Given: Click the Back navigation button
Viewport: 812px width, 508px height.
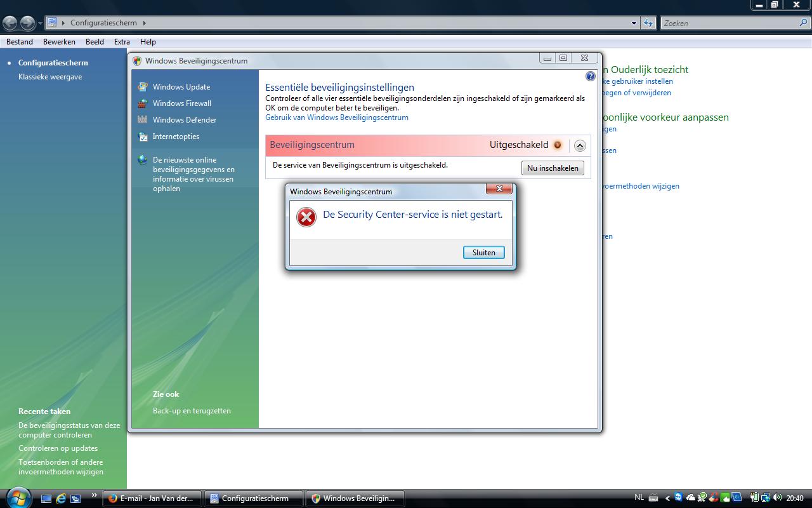Looking at the screenshot, I should 10,23.
